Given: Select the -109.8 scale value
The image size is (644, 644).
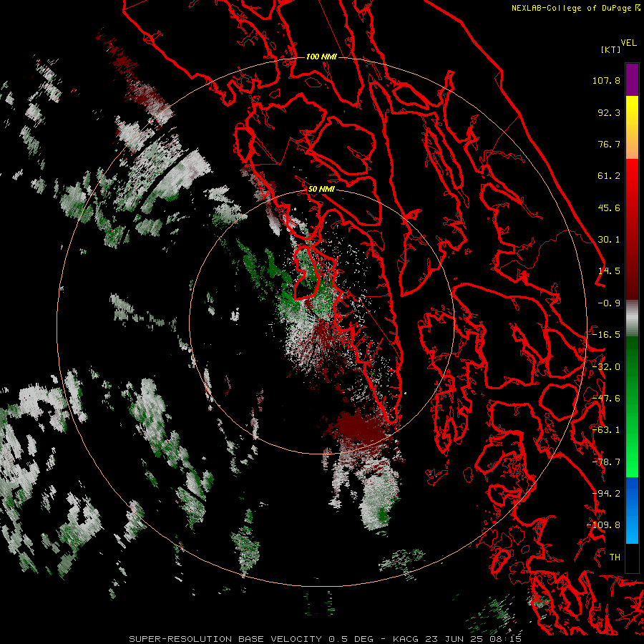Looking at the screenshot, I should [603, 525].
